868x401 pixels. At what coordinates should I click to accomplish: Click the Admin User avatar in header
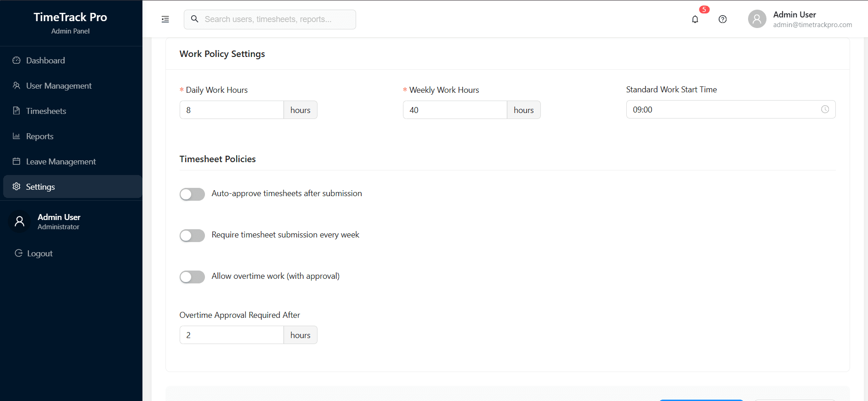[757, 19]
